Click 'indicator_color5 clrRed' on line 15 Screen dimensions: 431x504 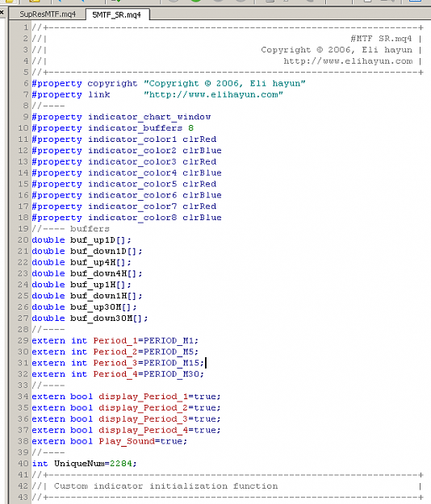[152, 184]
